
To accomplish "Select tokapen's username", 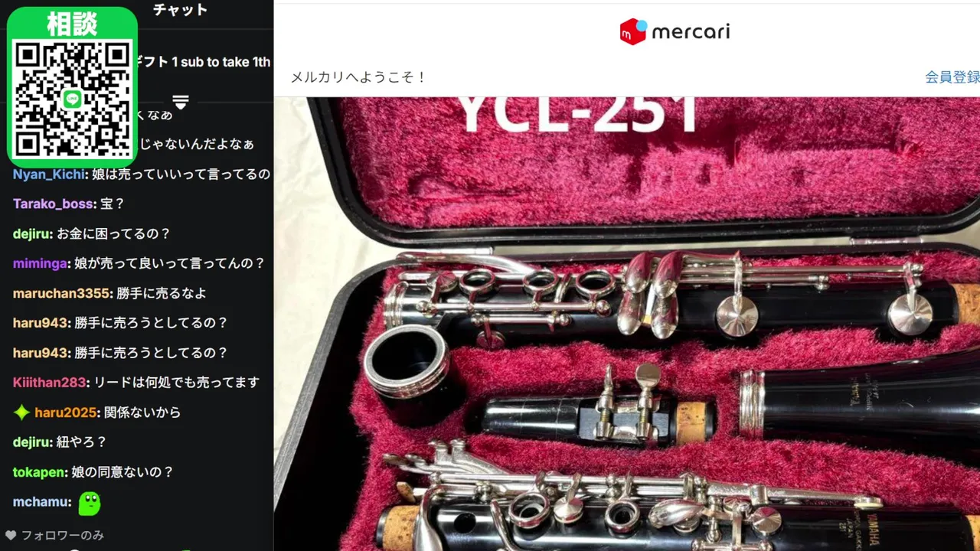I will click(x=38, y=472).
